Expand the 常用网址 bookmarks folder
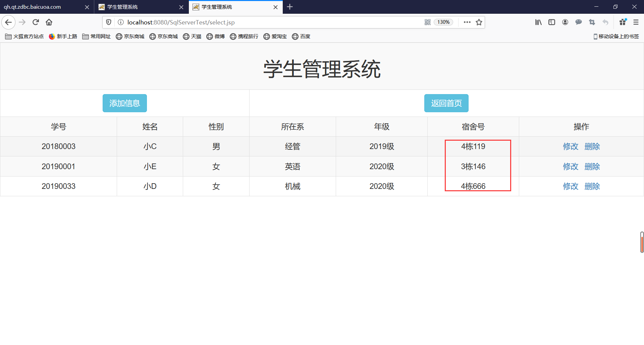 (x=96, y=37)
